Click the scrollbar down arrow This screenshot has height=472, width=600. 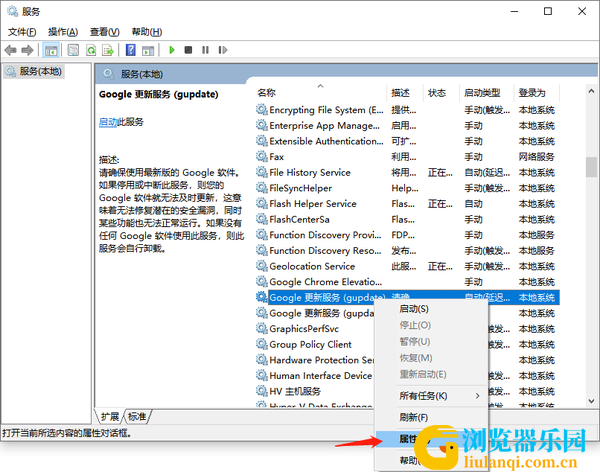click(x=591, y=401)
